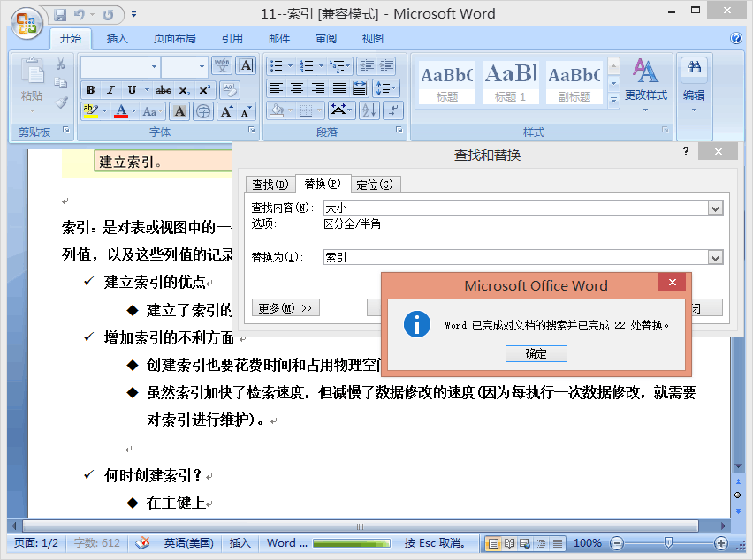
Task: Click the Paste icon in clipboard group
Action: pyautogui.click(x=32, y=72)
